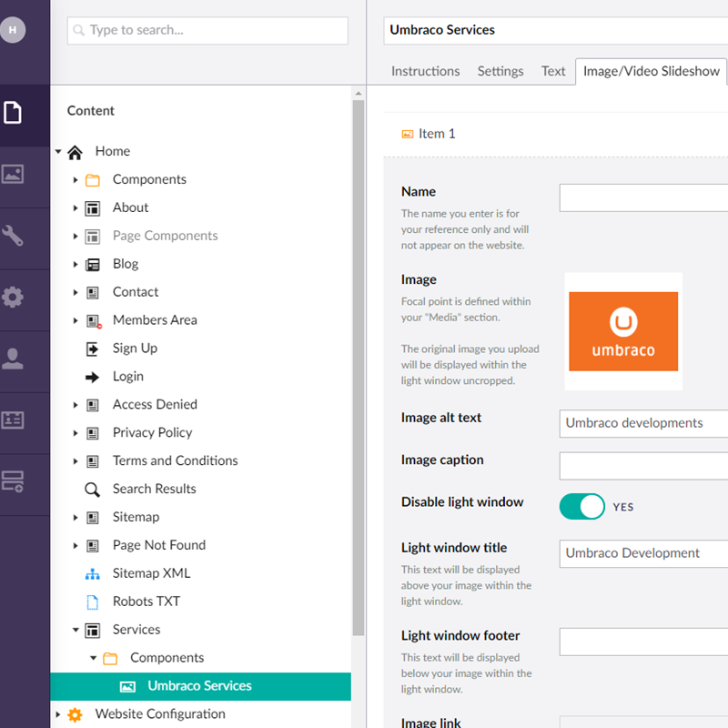Image resolution: width=728 pixels, height=728 pixels.
Task: Click the Sitemap XML hierarchy icon
Action: point(93,574)
